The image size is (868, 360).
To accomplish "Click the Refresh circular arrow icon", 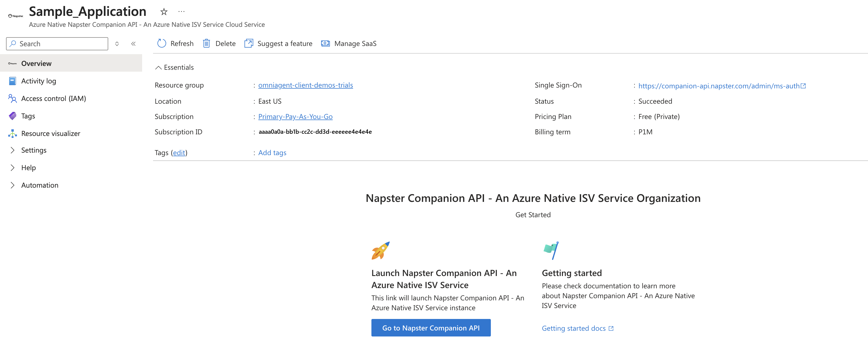I will pos(162,43).
